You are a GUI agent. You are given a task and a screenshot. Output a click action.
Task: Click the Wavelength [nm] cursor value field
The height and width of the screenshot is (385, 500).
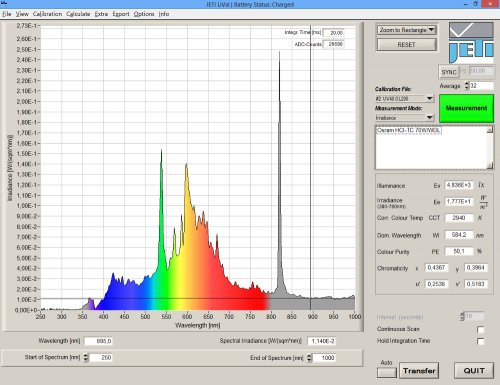(x=98, y=341)
